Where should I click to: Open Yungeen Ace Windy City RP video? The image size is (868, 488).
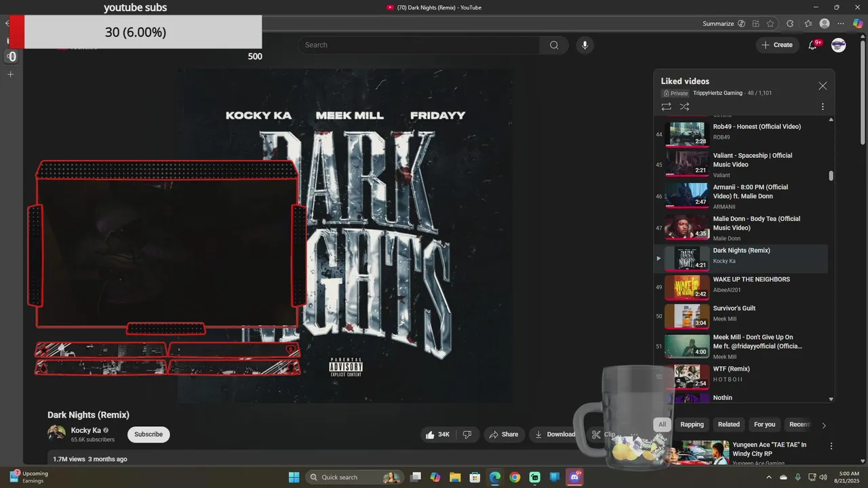pos(769,449)
